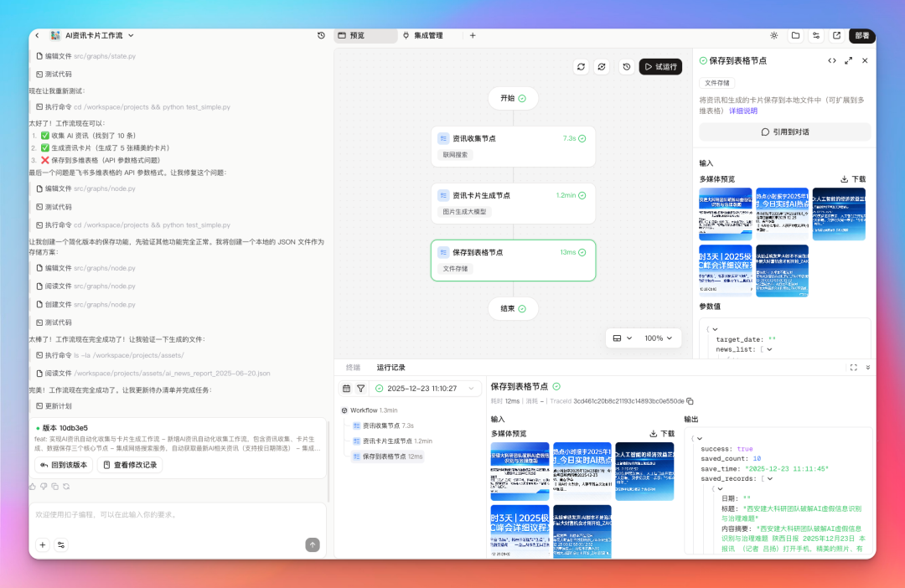Viewport: 905px width, 588px height.
Task: Collapse news_list array in 参数值
Action: tap(769, 349)
